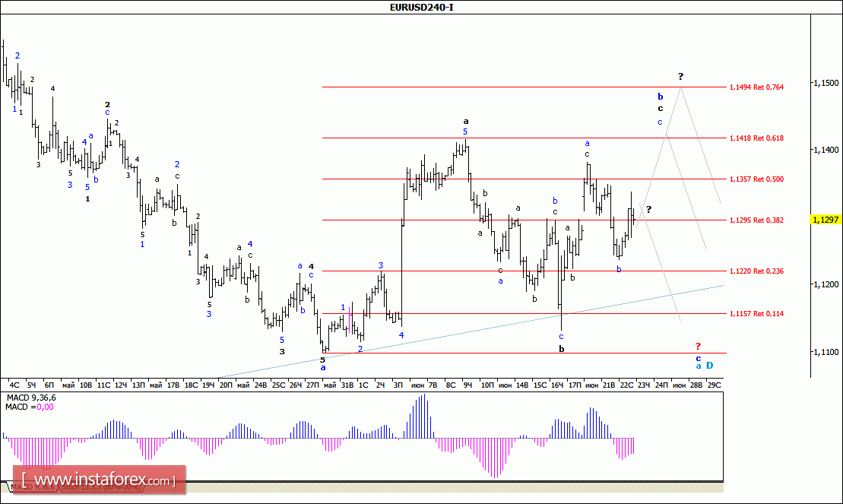Select the ascending blue support trend line

(471, 331)
